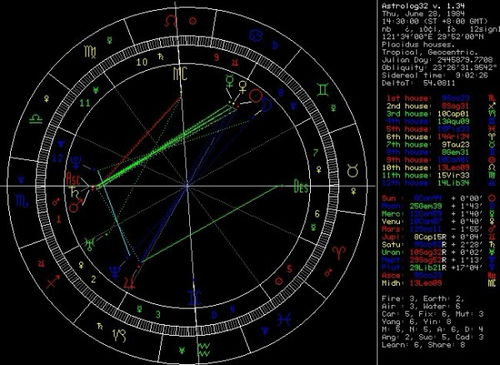Click the green Des label on the wheel
This screenshot has width=500, height=365.
pos(301,186)
